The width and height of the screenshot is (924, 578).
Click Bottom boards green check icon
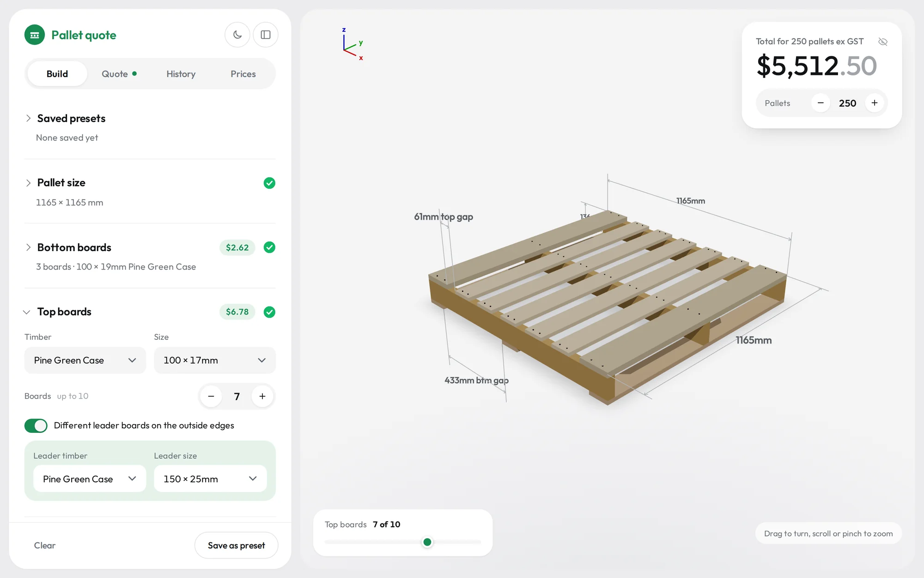[269, 247]
